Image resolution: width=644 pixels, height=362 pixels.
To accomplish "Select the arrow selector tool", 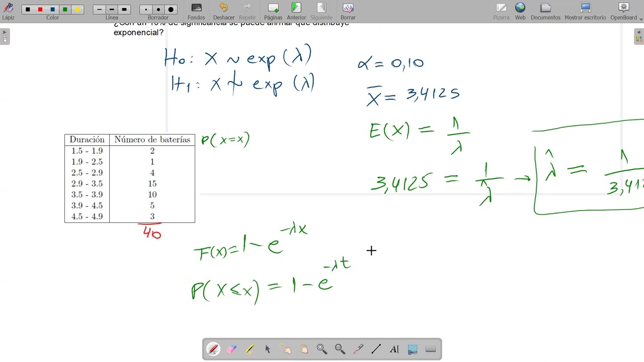I will 268,349.
